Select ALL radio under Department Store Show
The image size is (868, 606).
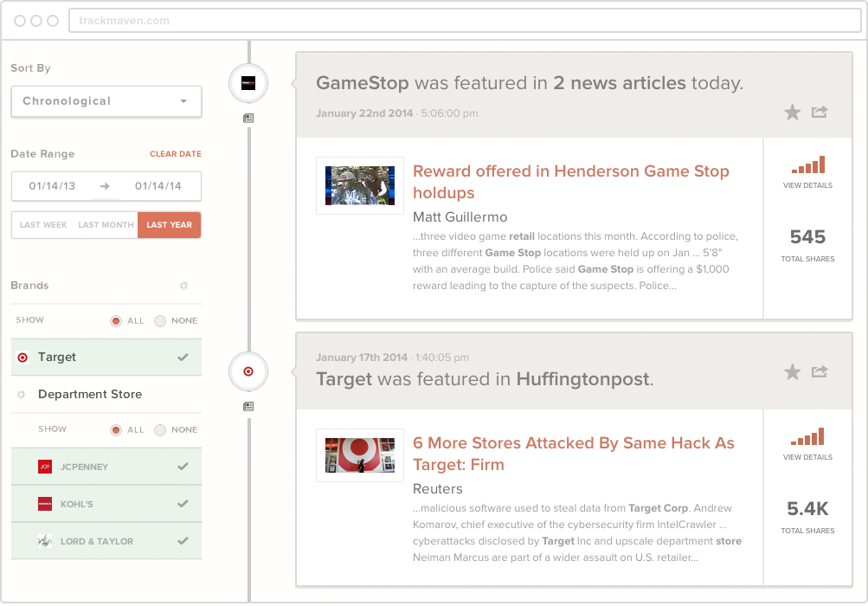coord(116,430)
